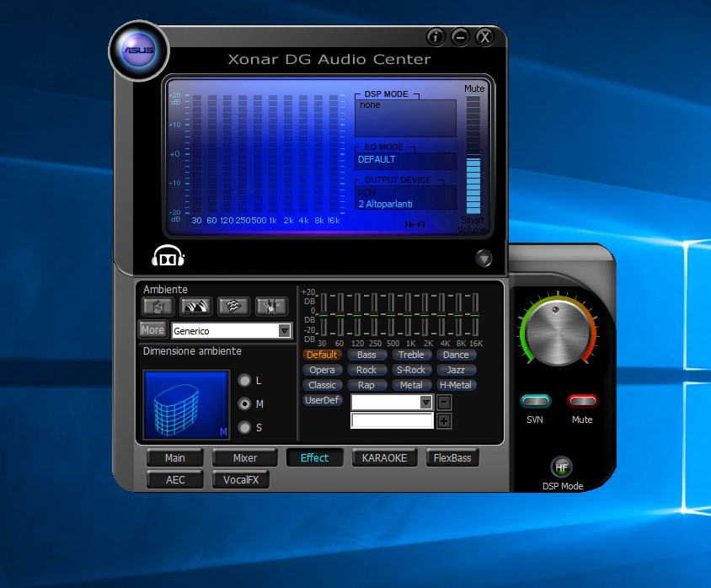Expand the UserDef preset dropdown list

(425, 402)
